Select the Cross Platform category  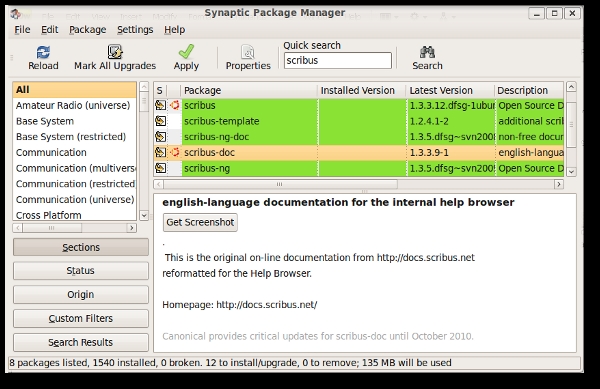(x=75, y=215)
